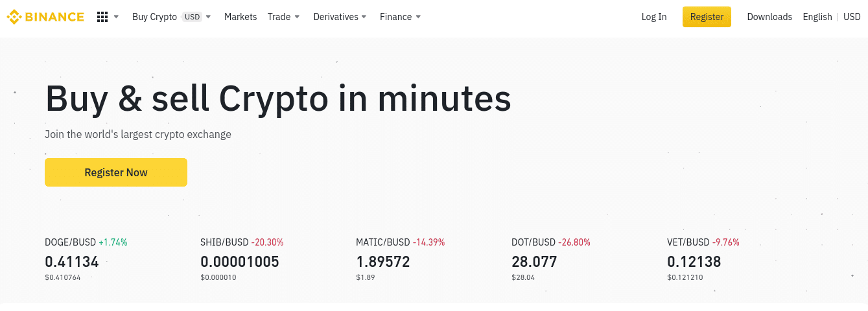This screenshot has height=311, width=868.
Task: Open the VET/BUSD ticker
Action: click(703, 259)
